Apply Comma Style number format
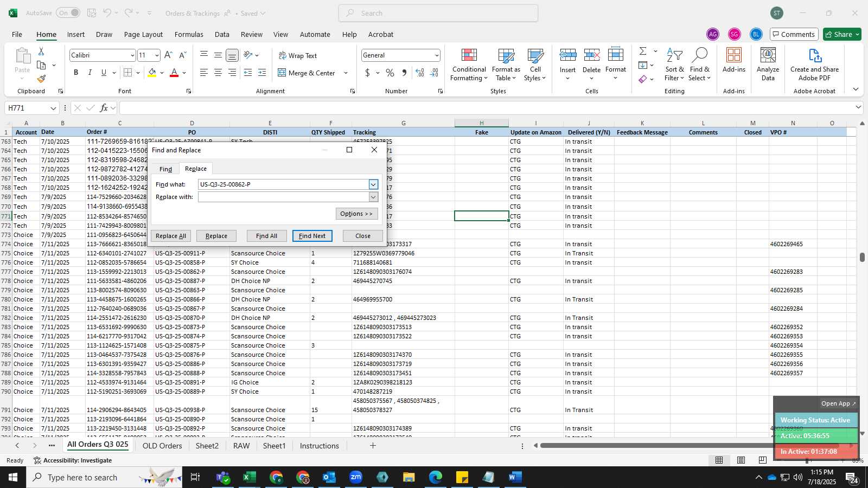 pos(404,73)
